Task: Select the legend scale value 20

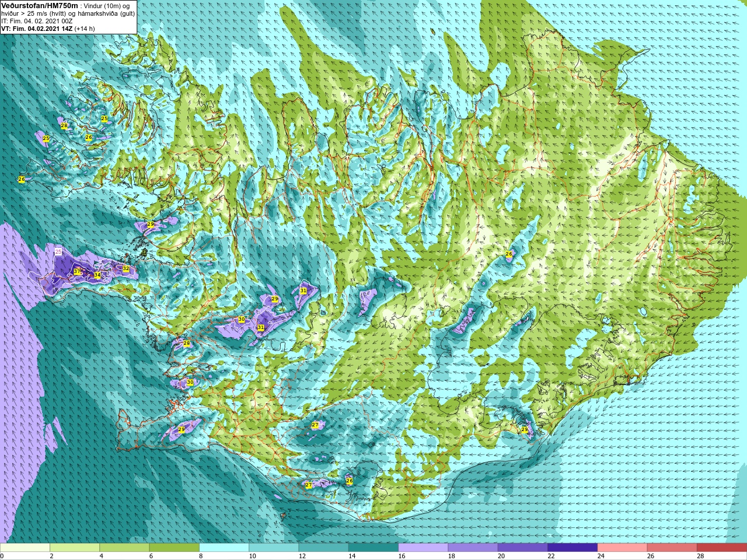Action: click(x=501, y=556)
